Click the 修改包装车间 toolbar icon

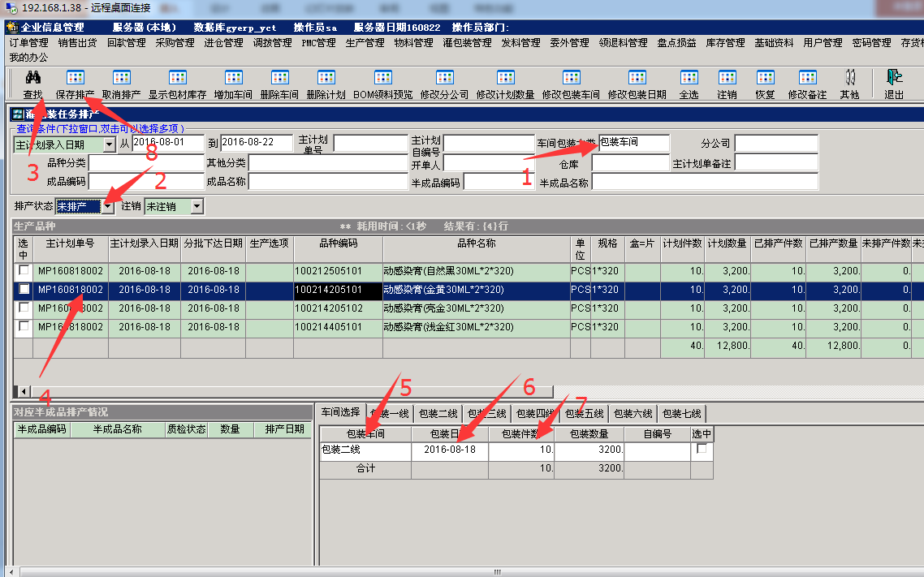point(571,78)
